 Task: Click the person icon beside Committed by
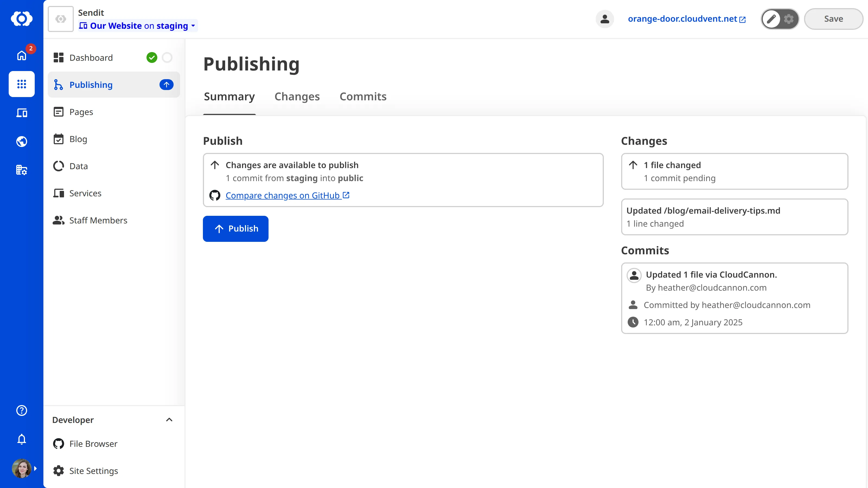pos(633,305)
